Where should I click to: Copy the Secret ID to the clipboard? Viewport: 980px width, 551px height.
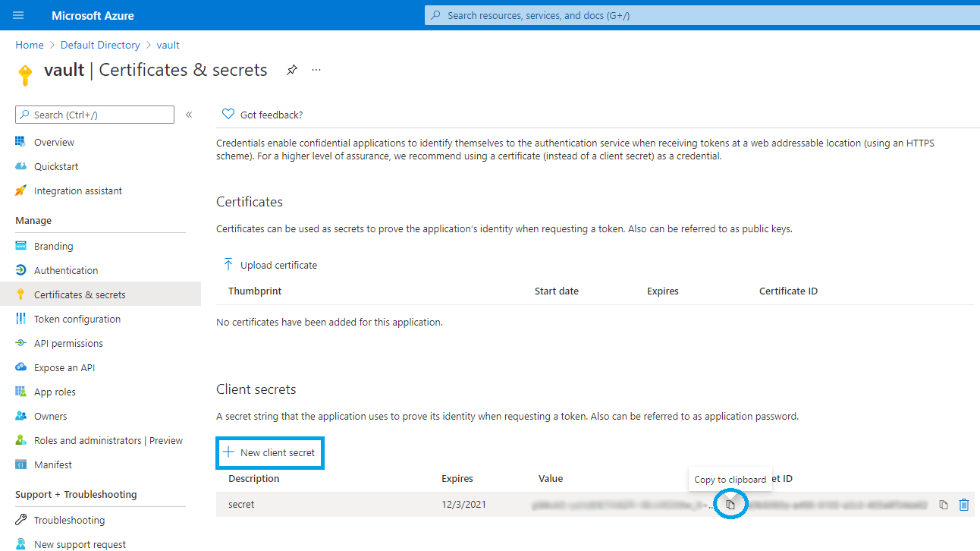[944, 505]
